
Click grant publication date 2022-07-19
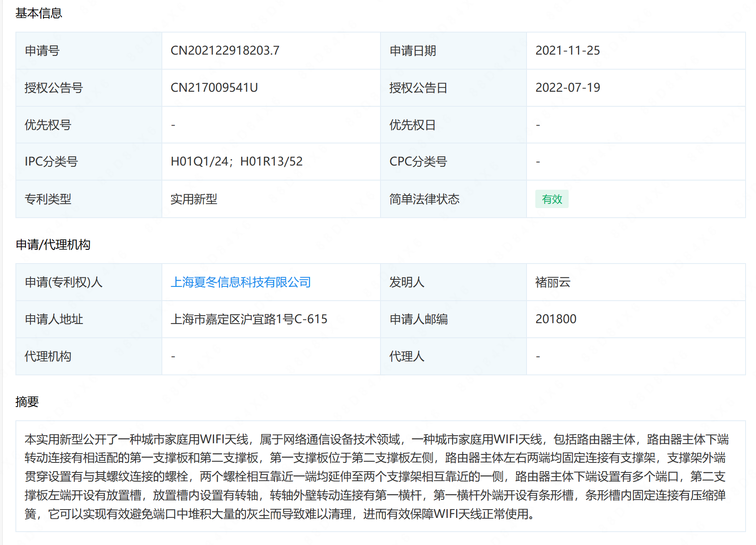pos(567,88)
